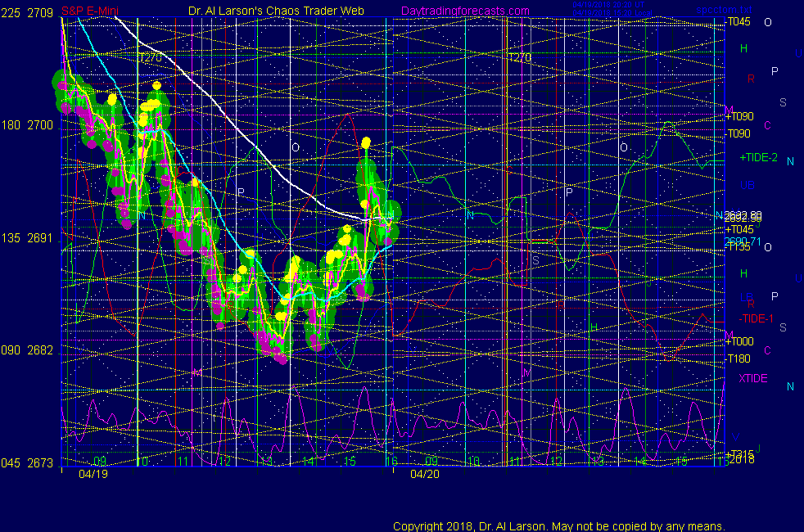Click the +TIDE-2 legend label
The image size is (804, 532).
pyautogui.click(x=758, y=157)
